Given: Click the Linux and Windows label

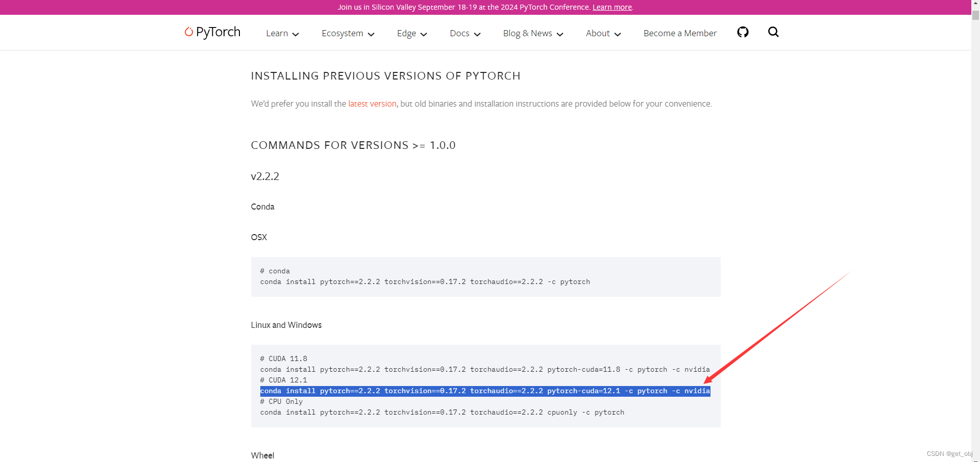Looking at the screenshot, I should [286, 325].
